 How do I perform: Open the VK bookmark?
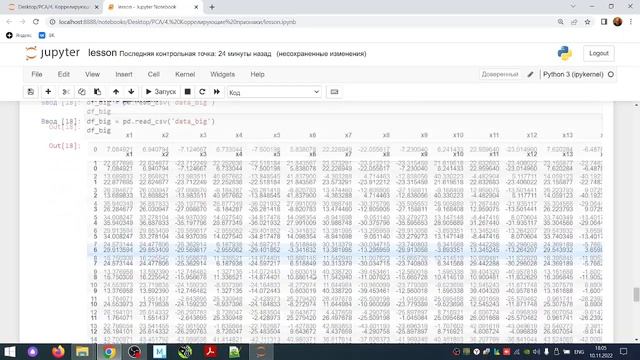[47, 36]
